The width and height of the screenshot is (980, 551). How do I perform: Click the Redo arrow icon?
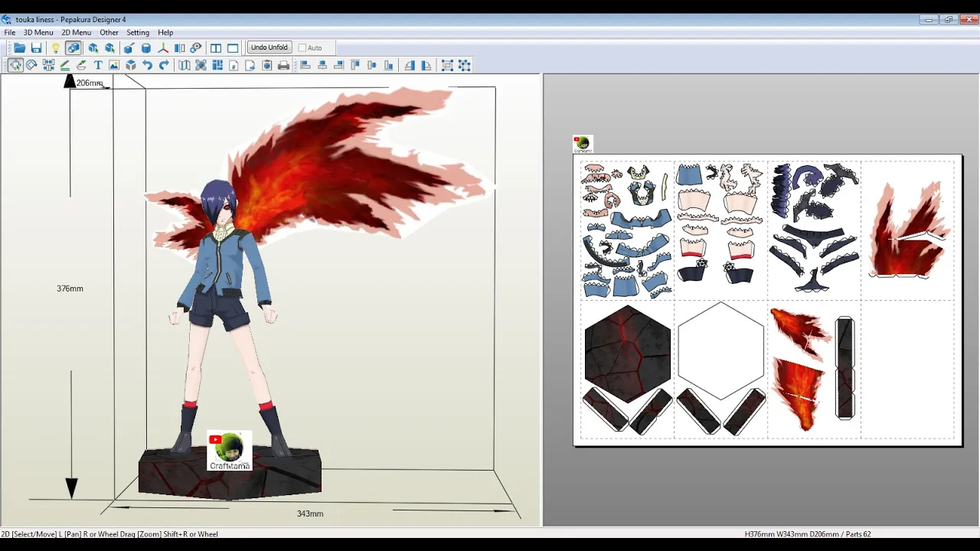(164, 65)
